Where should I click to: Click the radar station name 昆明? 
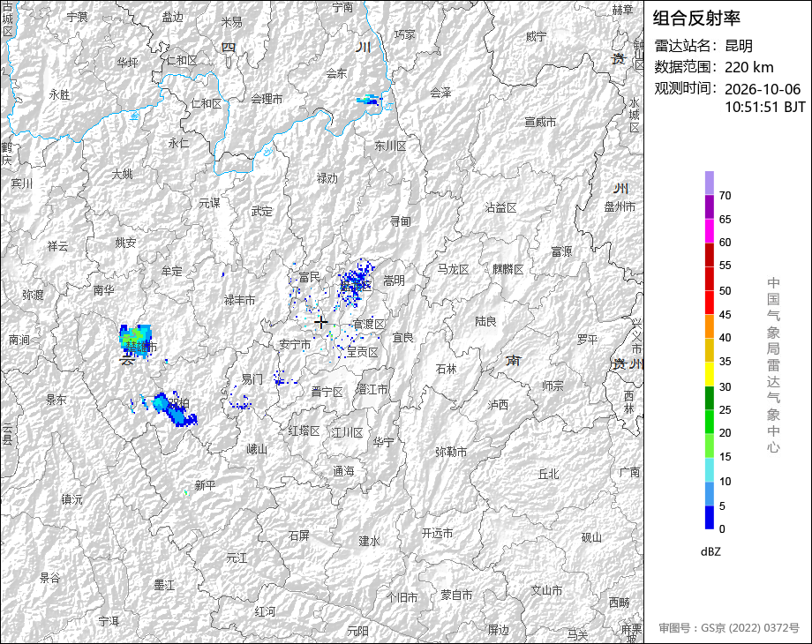point(739,46)
